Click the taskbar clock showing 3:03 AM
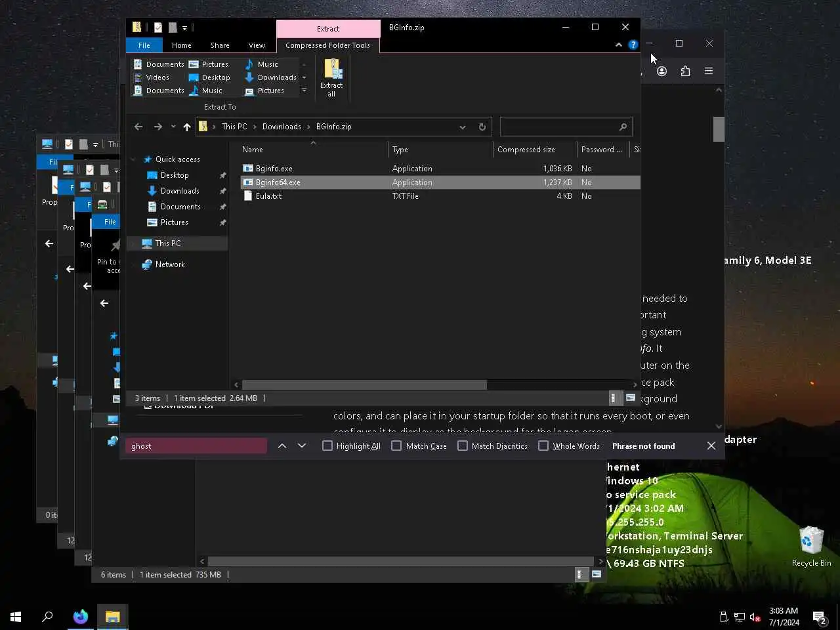 tap(784, 617)
